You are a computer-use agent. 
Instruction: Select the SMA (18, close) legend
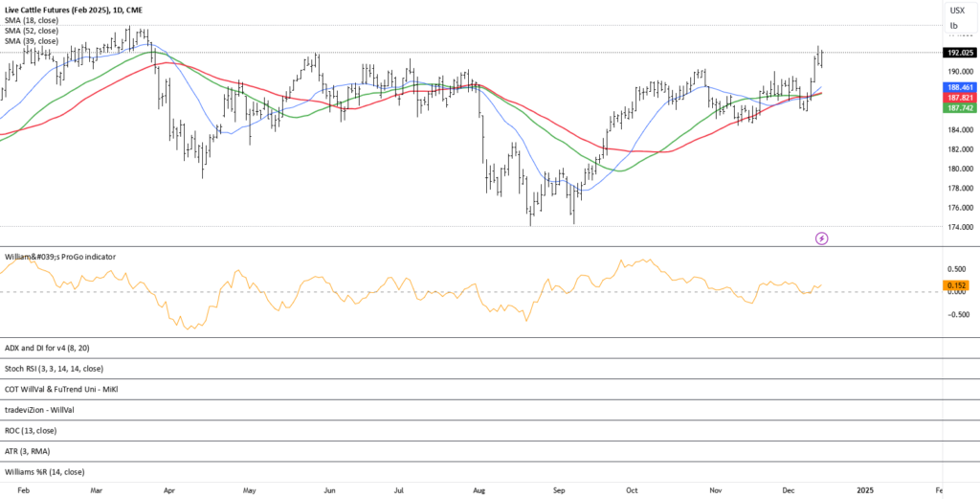pos(32,19)
